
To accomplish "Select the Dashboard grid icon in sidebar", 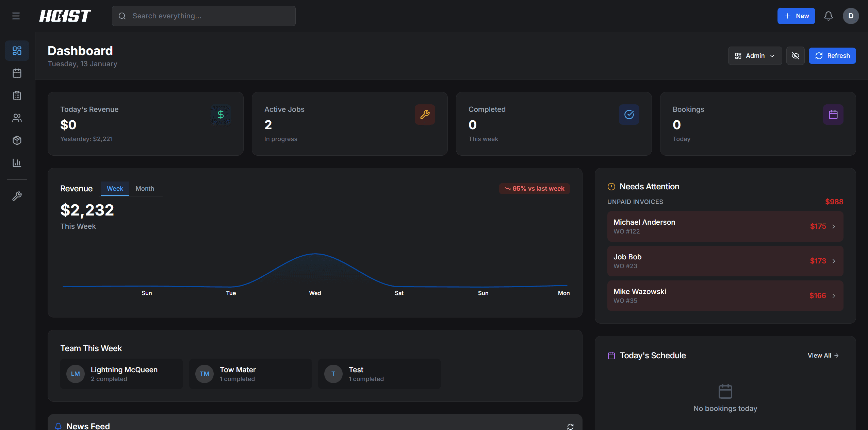I will click(17, 50).
